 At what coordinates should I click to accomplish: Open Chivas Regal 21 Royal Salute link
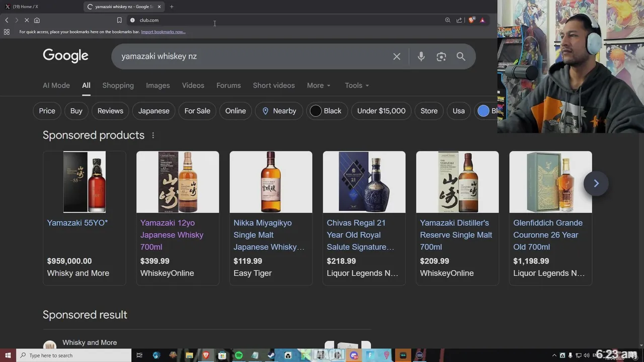(360, 235)
